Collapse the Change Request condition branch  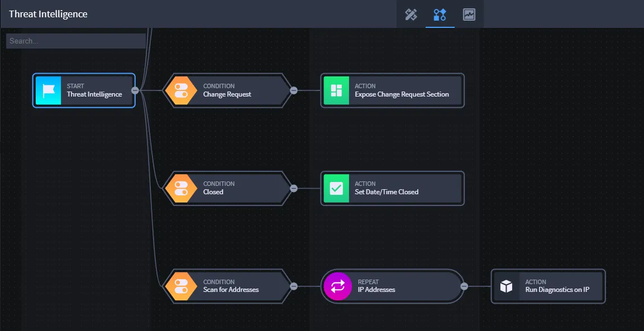[294, 90]
